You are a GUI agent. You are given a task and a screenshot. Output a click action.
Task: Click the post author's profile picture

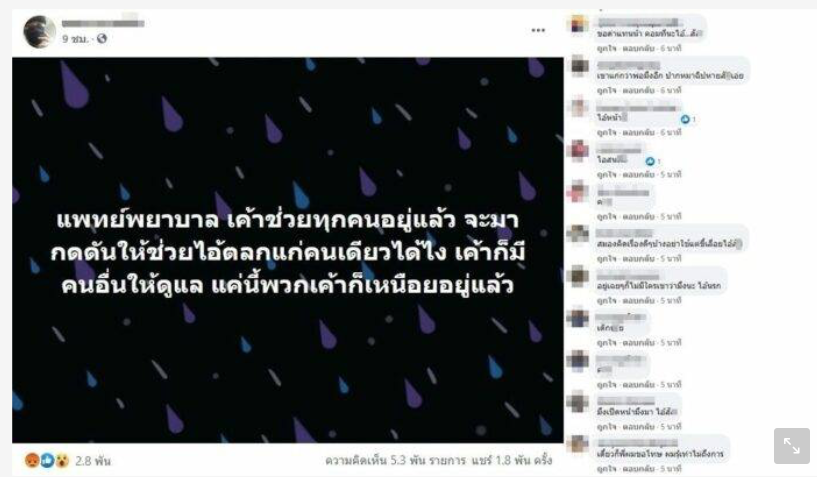tap(40, 32)
